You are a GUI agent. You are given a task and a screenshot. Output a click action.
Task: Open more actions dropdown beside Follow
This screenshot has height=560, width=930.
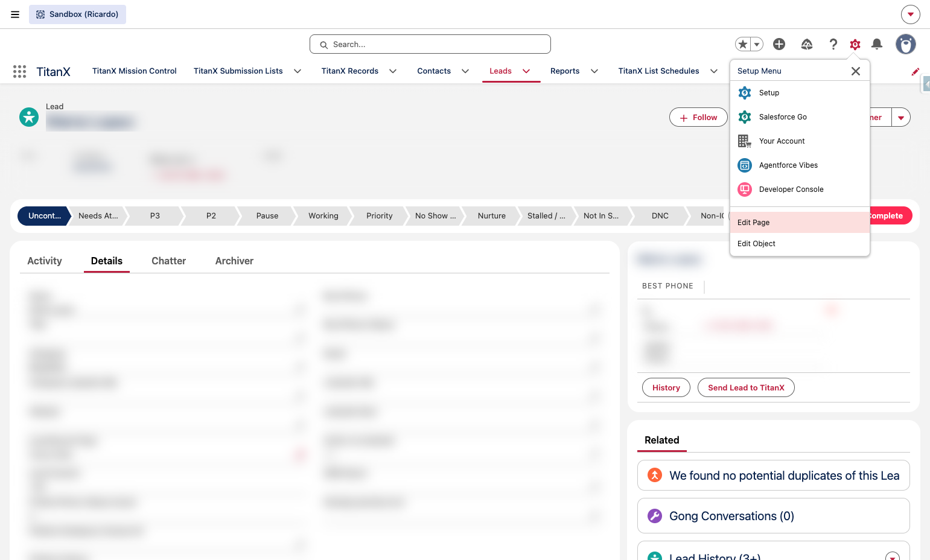click(x=901, y=118)
